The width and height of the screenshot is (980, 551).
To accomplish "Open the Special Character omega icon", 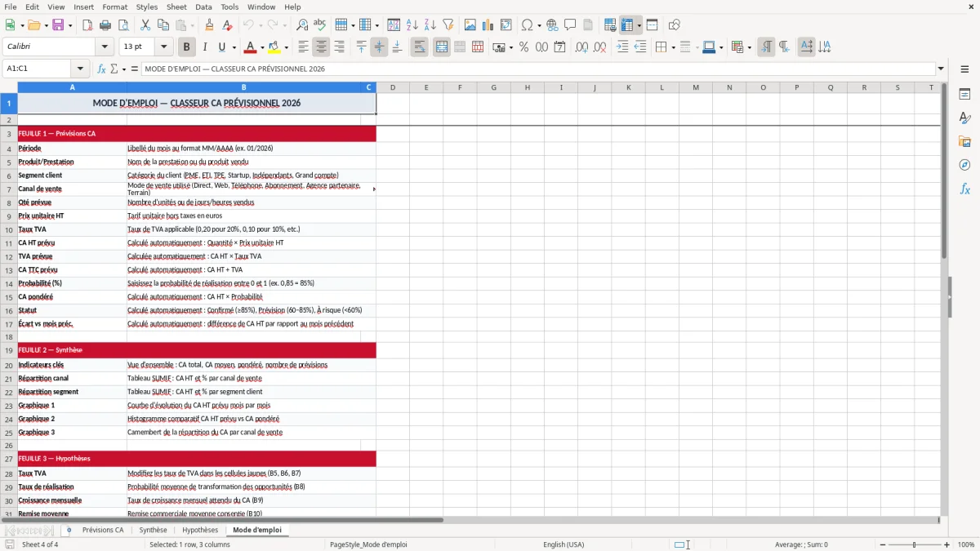I will tap(527, 25).
